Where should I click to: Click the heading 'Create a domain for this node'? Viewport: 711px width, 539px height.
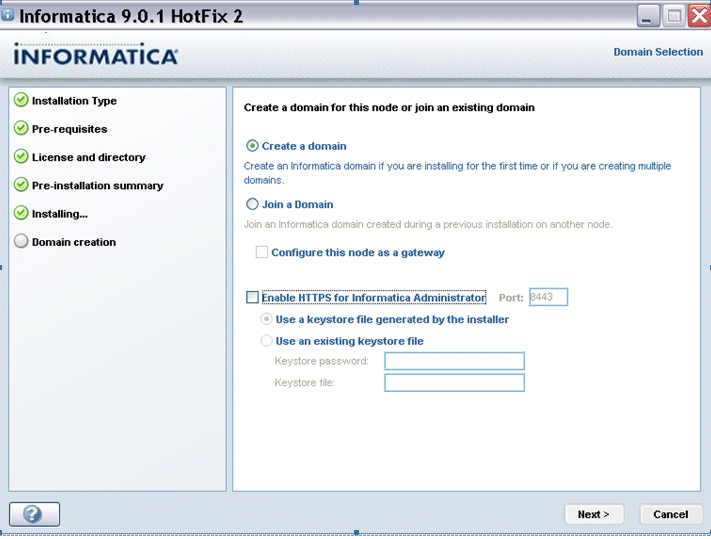click(x=389, y=107)
